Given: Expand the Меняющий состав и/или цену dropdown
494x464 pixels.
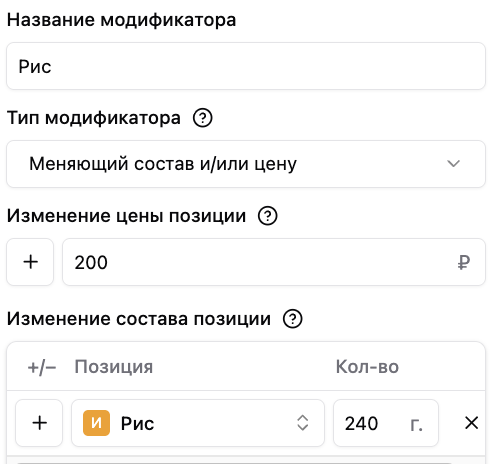Looking at the screenshot, I should 246,164.
